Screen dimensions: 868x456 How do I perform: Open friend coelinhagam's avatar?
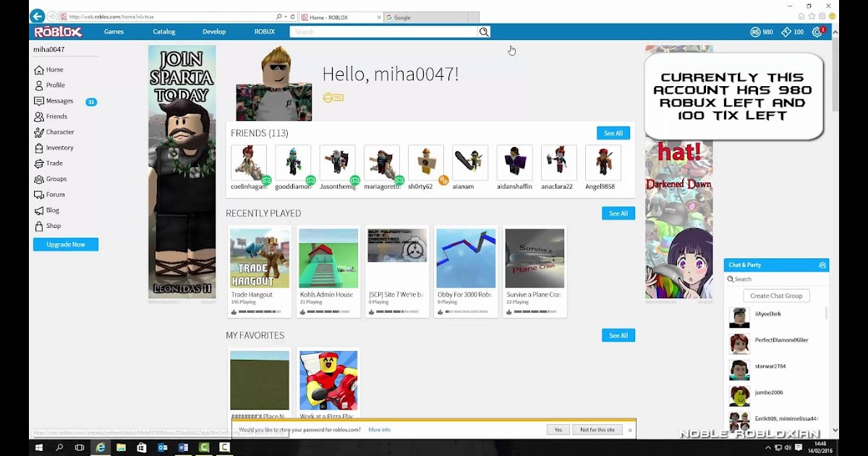click(249, 163)
